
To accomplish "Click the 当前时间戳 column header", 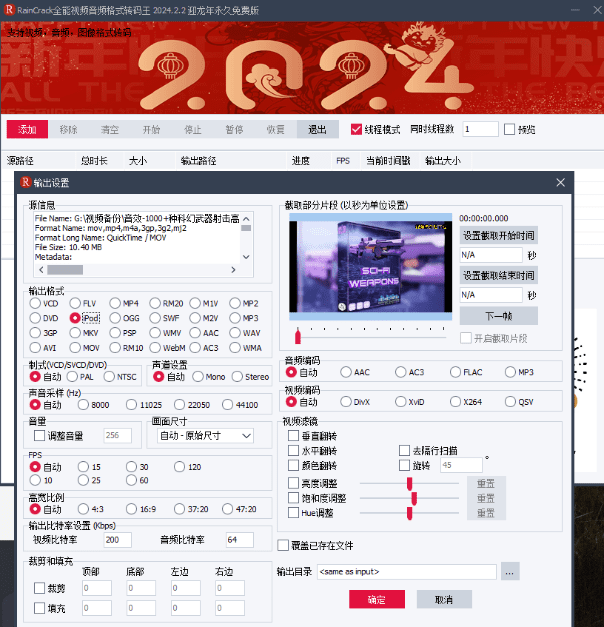I will coord(388,161).
